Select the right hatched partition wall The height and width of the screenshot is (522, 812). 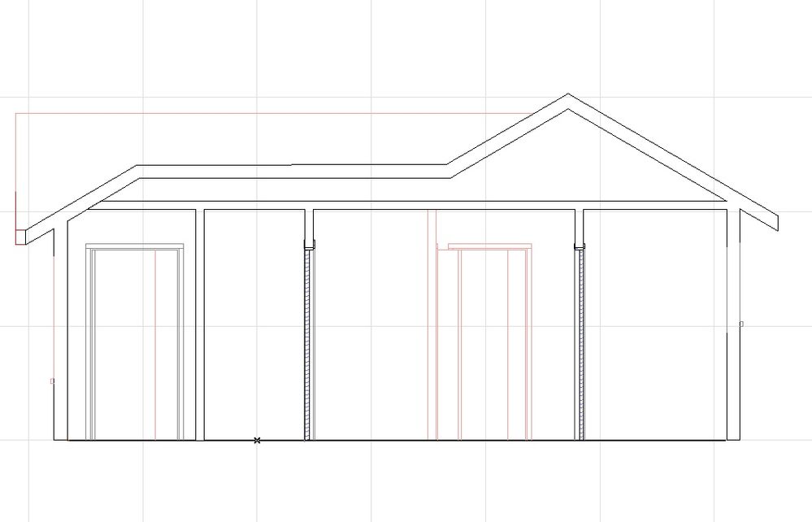coord(581,345)
